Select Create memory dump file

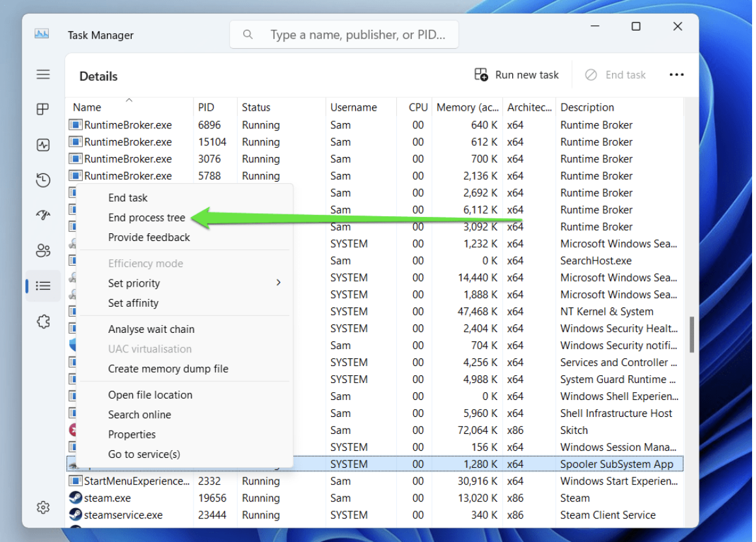pyautogui.click(x=168, y=369)
